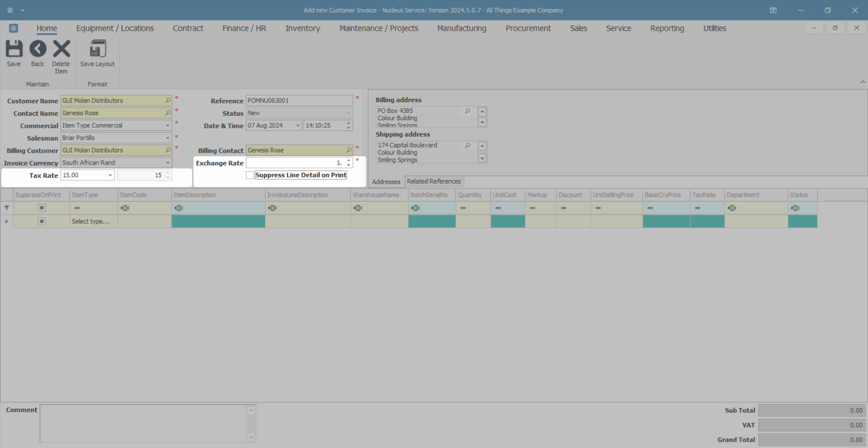The height and width of the screenshot is (448, 868).
Task: Click the ribbon display options icon in title bar
Action: (774, 10)
